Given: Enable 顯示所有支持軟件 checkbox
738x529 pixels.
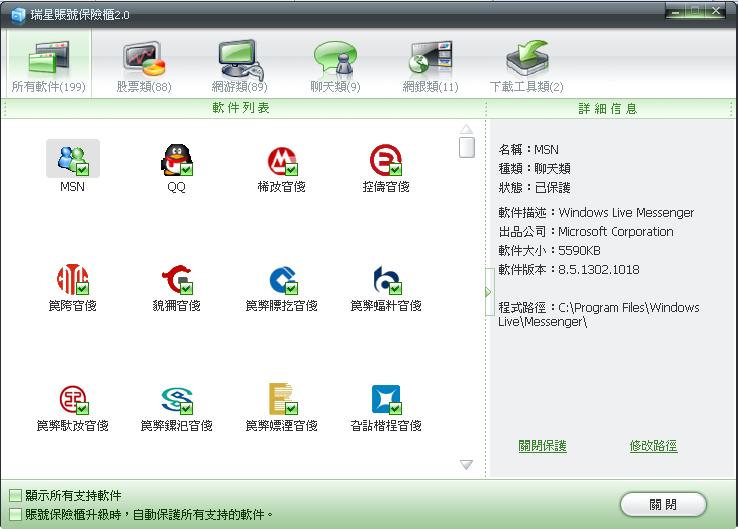Looking at the screenshot, I should pos(15,495).
